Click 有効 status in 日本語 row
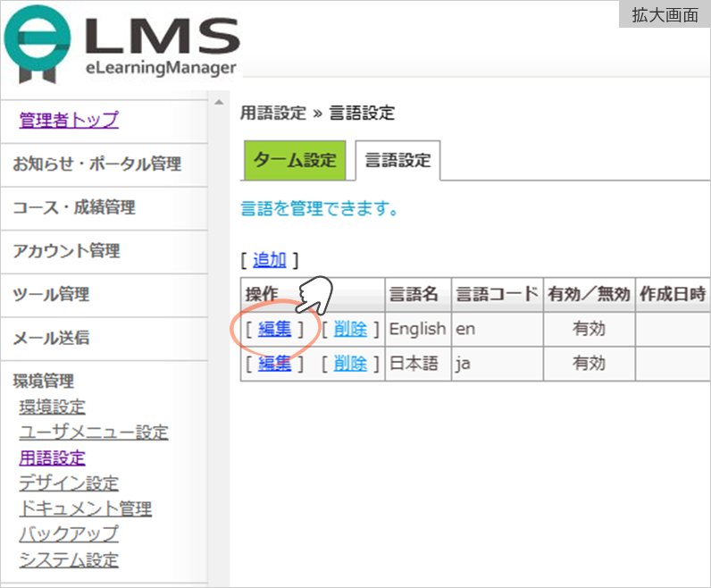Screen dimensions: 711x588 [589, 364]
